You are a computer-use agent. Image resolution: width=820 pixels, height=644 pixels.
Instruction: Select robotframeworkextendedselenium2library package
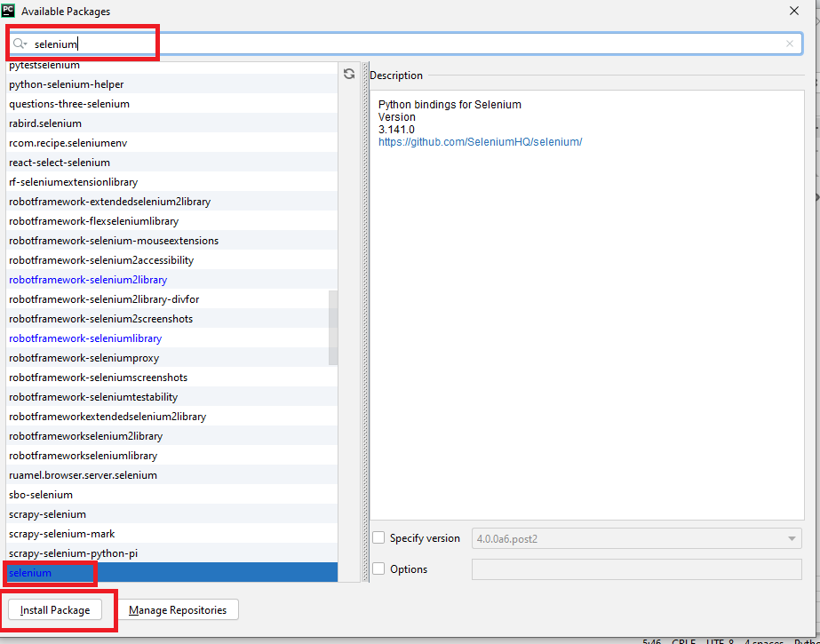(x=172, y=416)
